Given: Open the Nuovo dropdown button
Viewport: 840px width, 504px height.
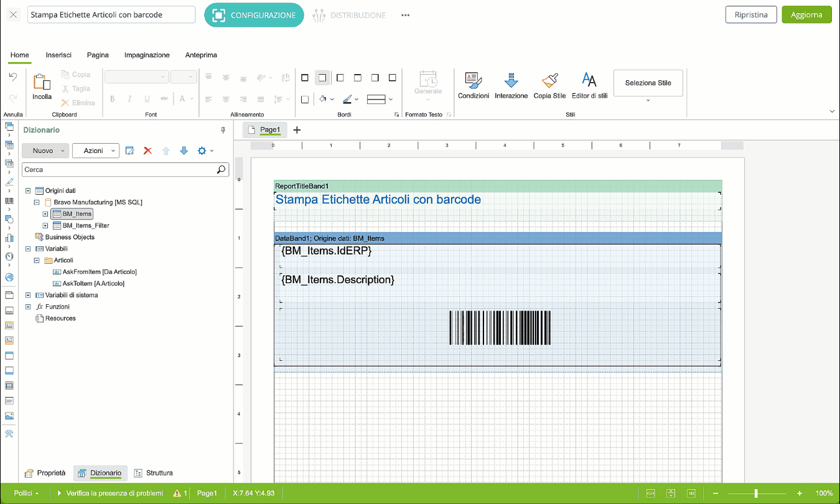Looking at the screenshot, I should (x=45, y=151).
